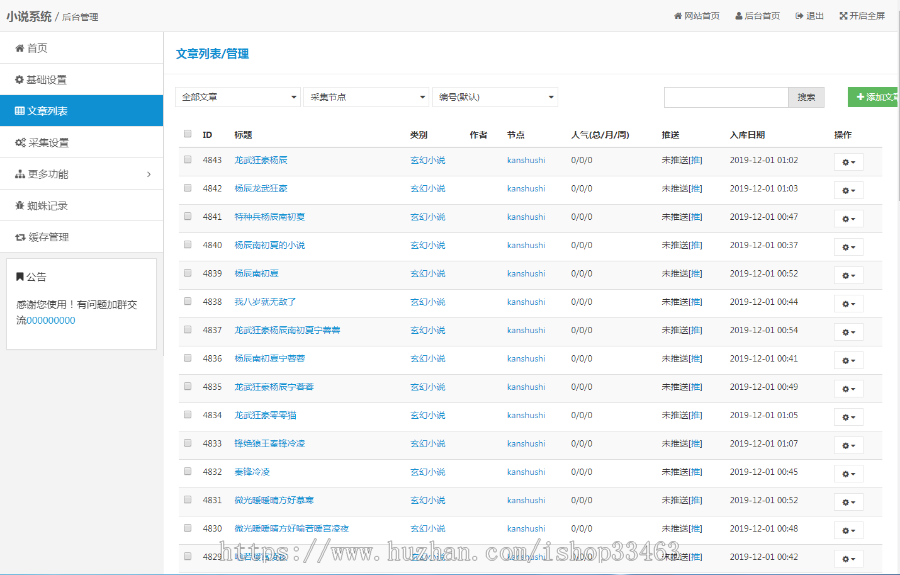Click the [推] push link for article 4835
This screenshot has height=575, width=900.
click(x=696, y=387)
